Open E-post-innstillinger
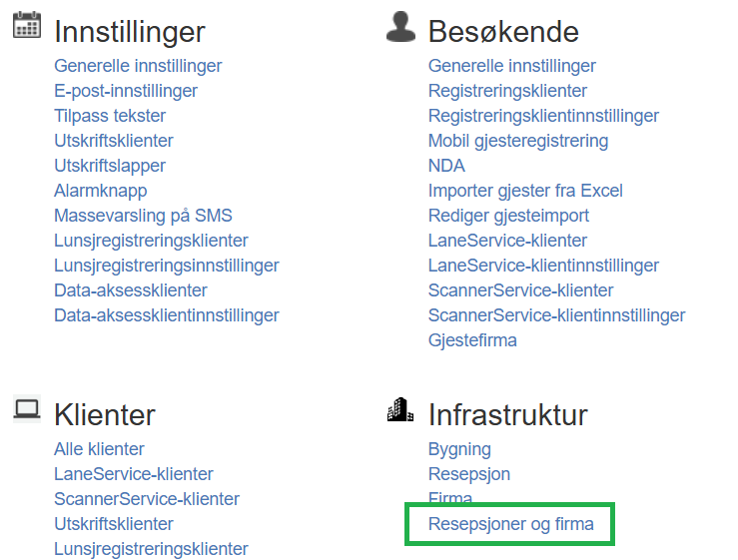Image resolution: width=738 pixels, height=560 pixels. pyautogui.click(x=126, y=91)
